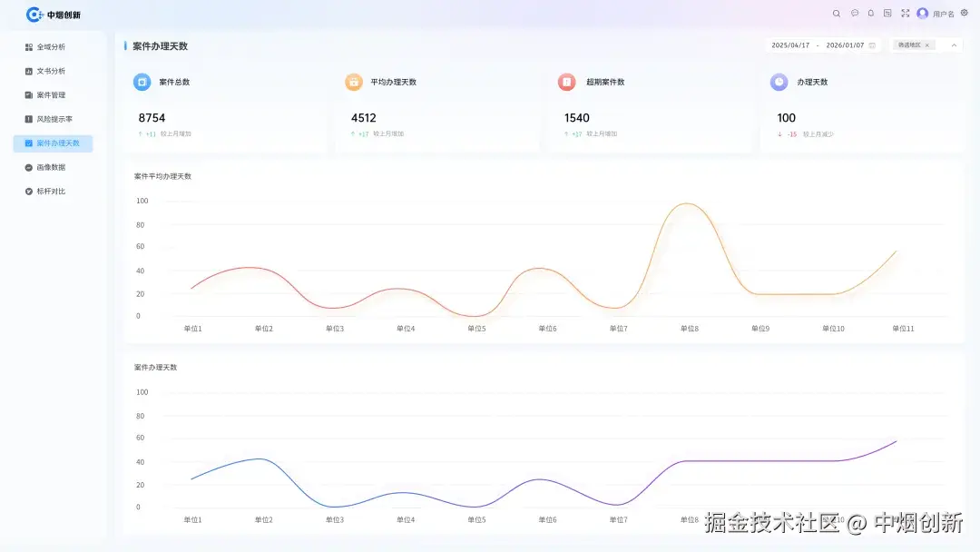Image resolution: width=980 pixels, height=552 pixels.
Task: Collapse the date filter bar with the caret
Action: (x=953, y=44)
